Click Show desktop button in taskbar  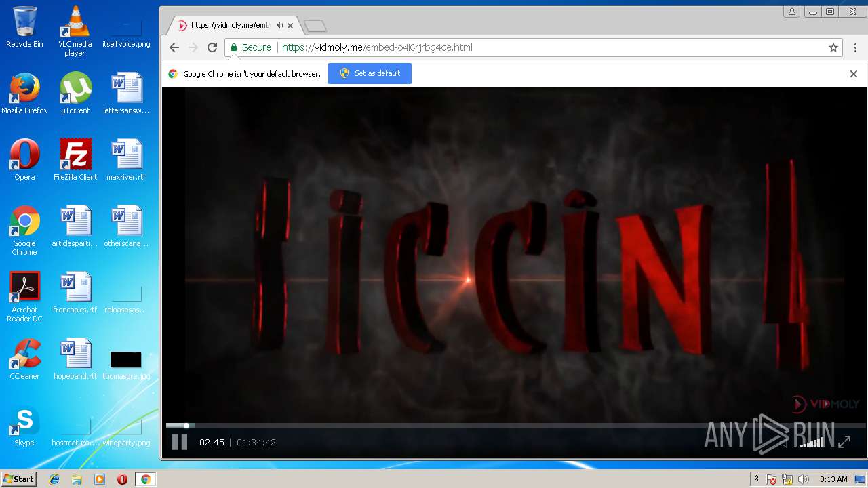point(860,479)
